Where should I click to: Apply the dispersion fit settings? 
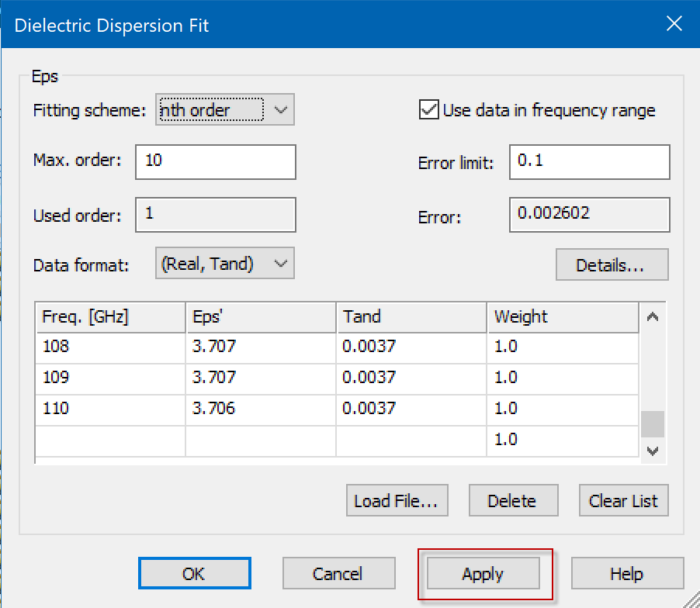pos(483,574)
